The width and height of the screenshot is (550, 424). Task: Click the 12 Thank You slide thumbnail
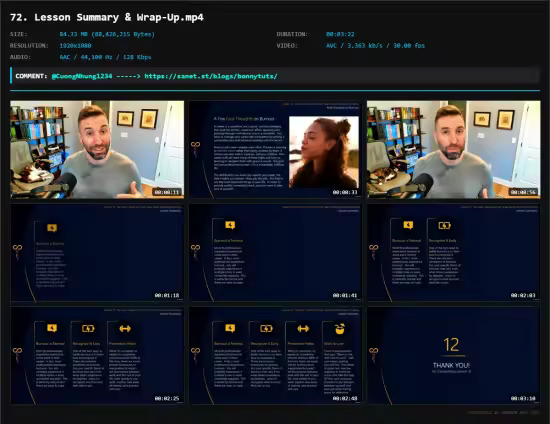click(x=454, y=356)
